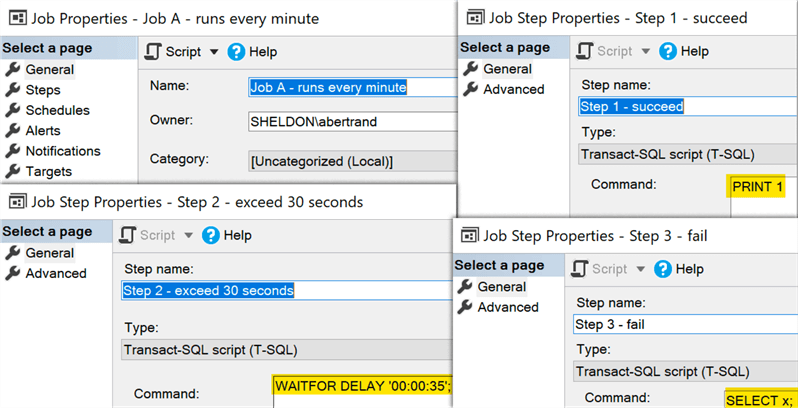Click the Help icon in Job A window

237,52
